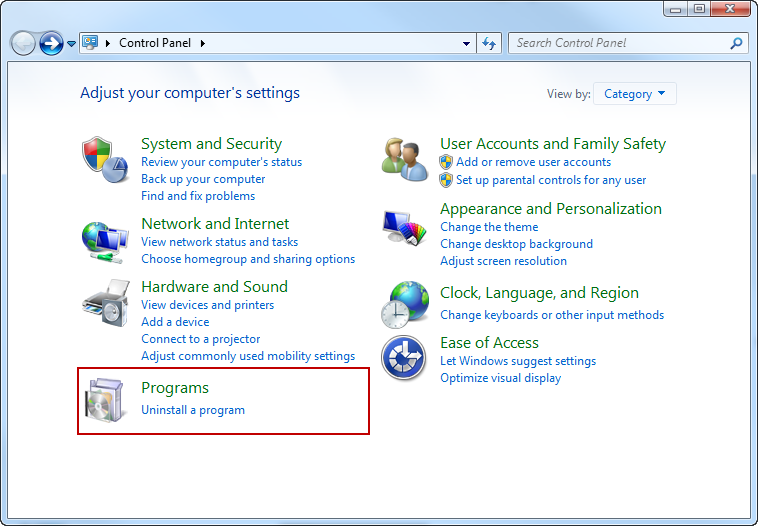Open the Clock, Language, and Region globe icon
Viewport: 758px width, 526px height.
[x=405, y=305]
